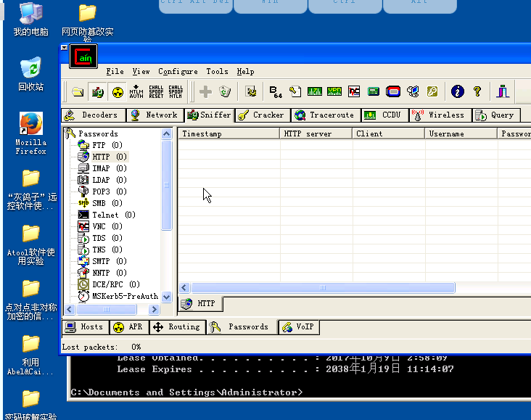
Task: Open the Routing bottom tab
Action: click(178, 327)
